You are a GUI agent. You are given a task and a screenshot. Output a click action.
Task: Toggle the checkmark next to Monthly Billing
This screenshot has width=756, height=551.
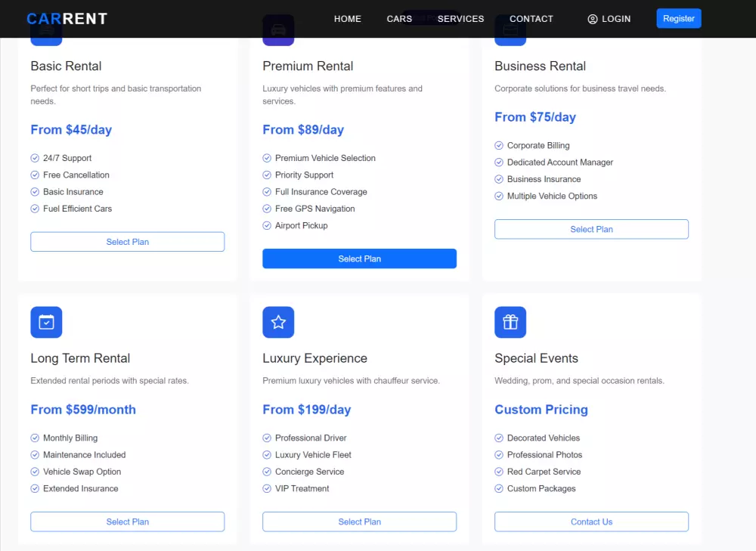coord(35,438)
